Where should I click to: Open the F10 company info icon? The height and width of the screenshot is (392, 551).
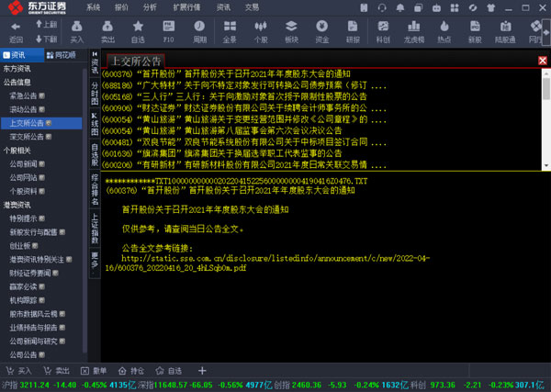(169, 27)
